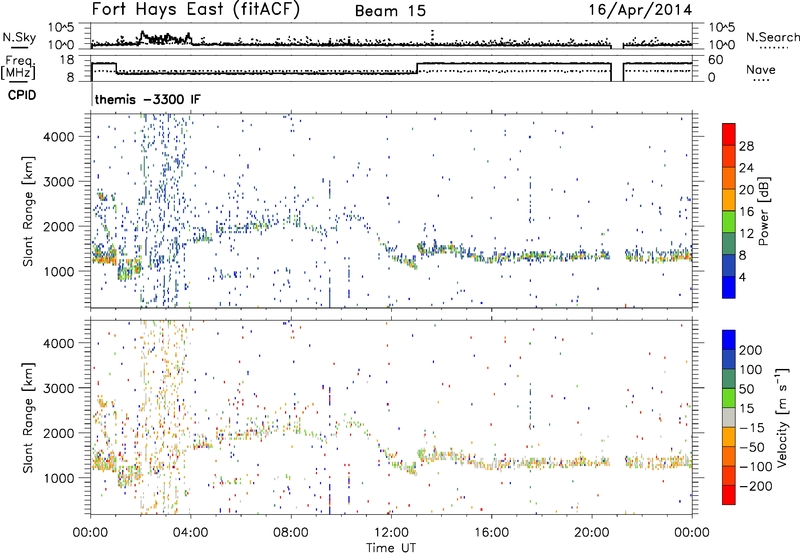Click the '60' tick on the Nave axis
This screenshot has width=800, height=554.
click(x=715, y=60)
